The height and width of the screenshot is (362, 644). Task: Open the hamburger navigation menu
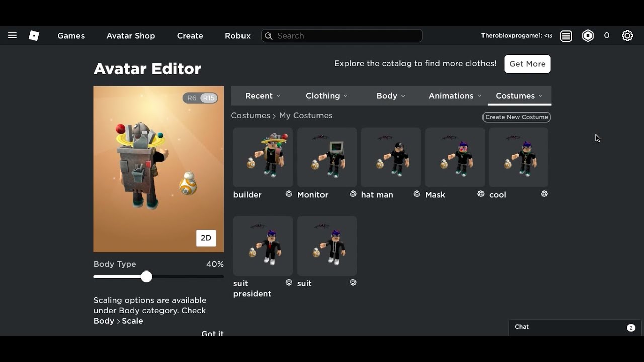12,36
